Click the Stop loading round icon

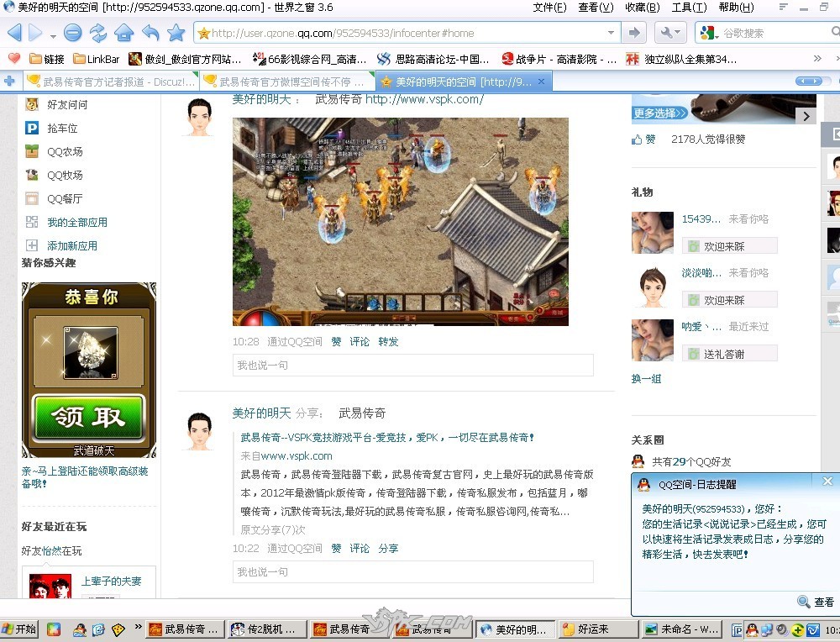click(72, 33)
